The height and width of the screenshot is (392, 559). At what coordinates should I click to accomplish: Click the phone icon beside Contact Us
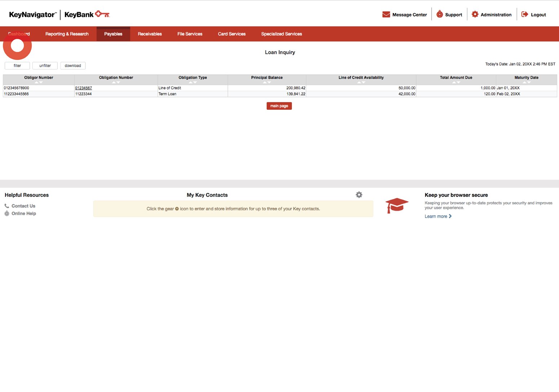coord(7,206)
